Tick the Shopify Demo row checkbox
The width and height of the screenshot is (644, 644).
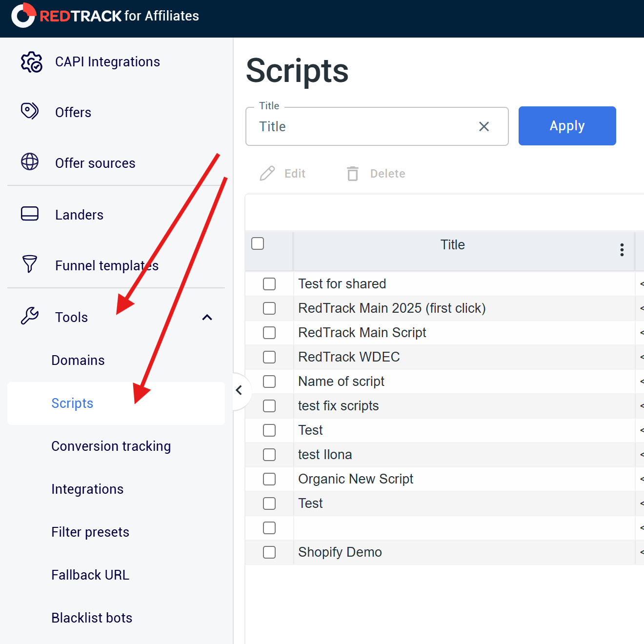pyautogui.click(x=269, y=552)
